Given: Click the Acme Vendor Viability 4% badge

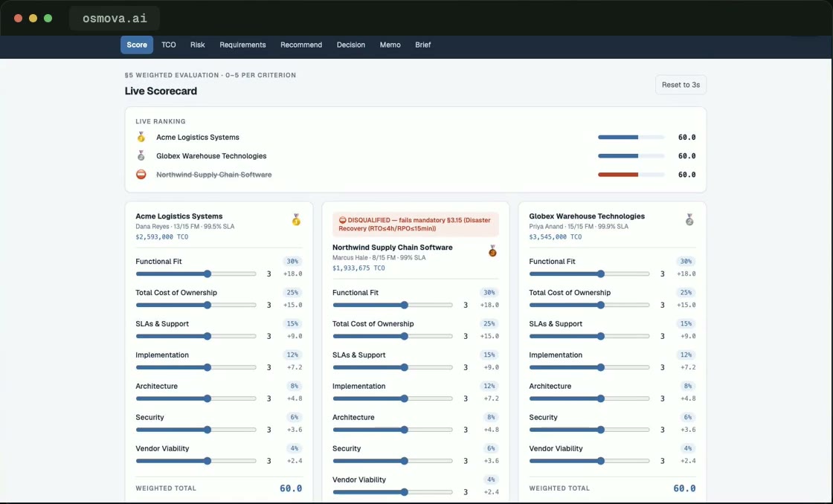Looking at the screenshot, I should 295,448.
